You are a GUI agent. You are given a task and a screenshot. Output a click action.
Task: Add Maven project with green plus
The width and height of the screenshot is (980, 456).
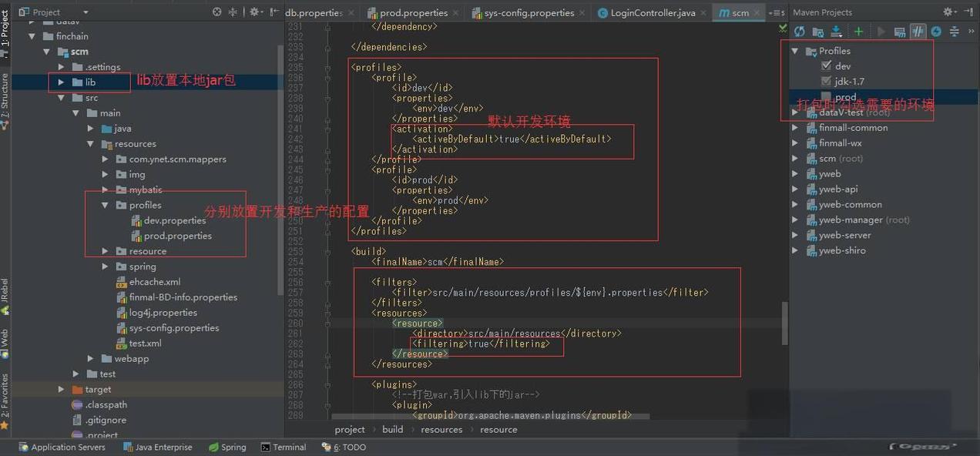click(858, 32)
